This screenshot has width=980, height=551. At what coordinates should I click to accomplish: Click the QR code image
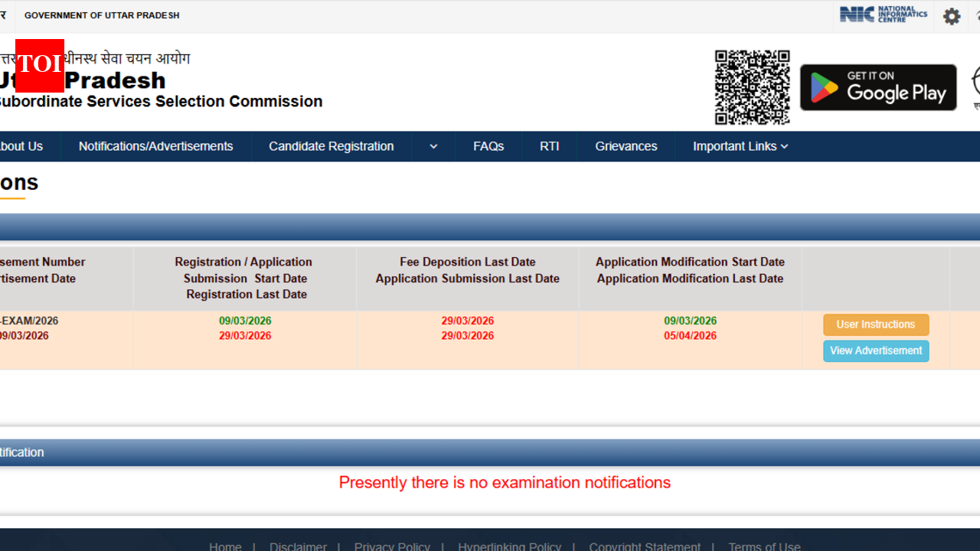(x=752, y=87)
